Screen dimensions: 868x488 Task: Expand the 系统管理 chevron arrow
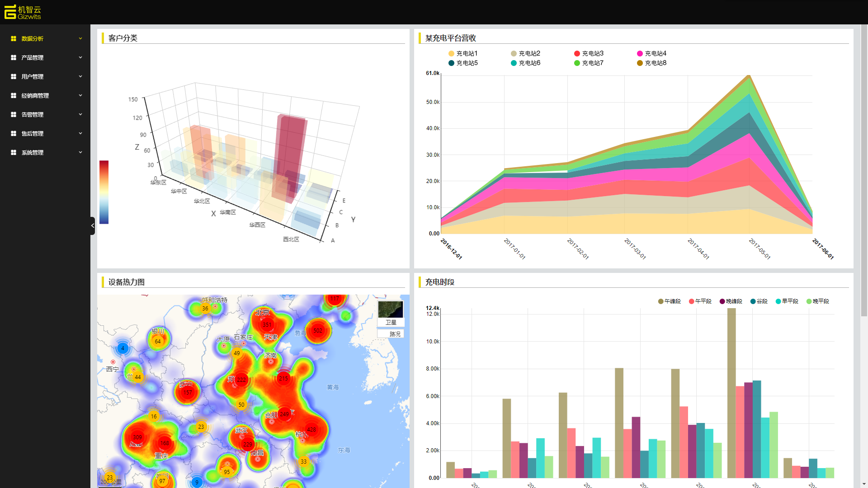80,152
